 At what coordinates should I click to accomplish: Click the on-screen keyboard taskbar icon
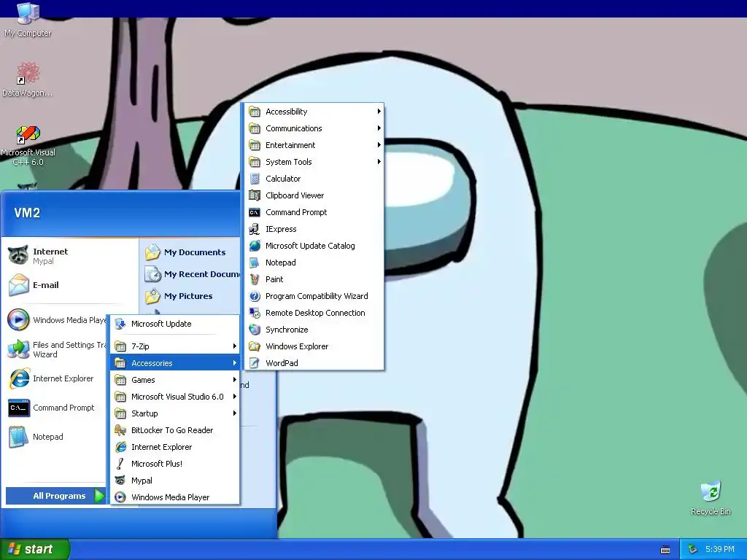click(665, 550)
